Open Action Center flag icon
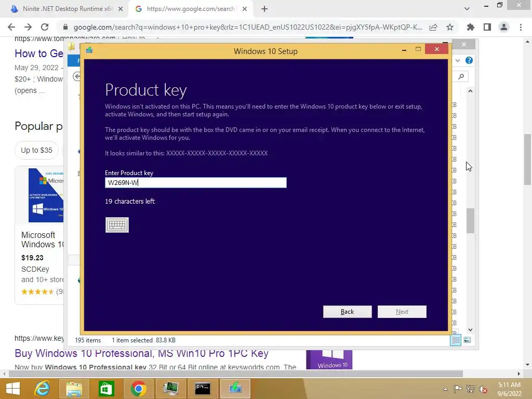The width and height of the screenshot is (532, 399). [x=458, y=389]
